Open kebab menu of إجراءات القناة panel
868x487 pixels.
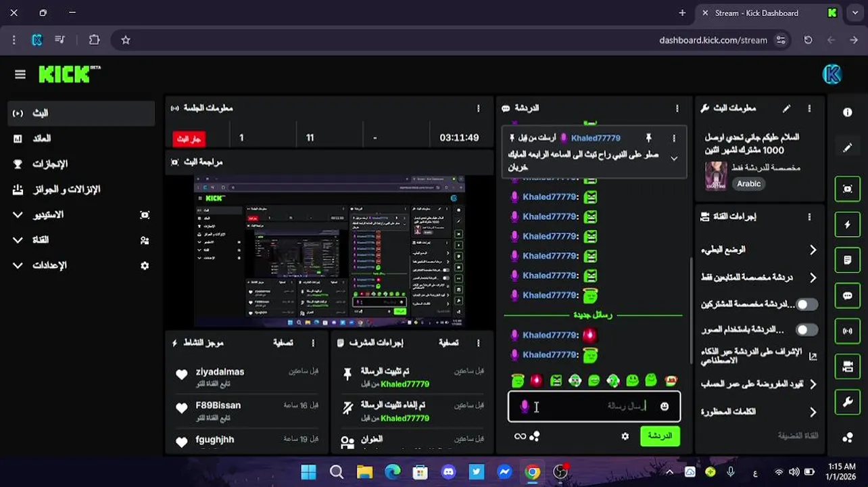(809, 216)
